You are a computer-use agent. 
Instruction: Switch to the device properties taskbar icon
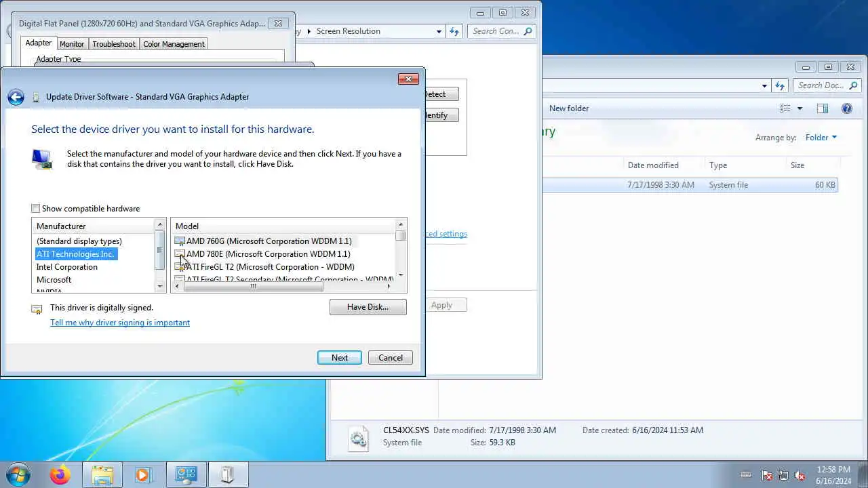click(x=227, y=475)
